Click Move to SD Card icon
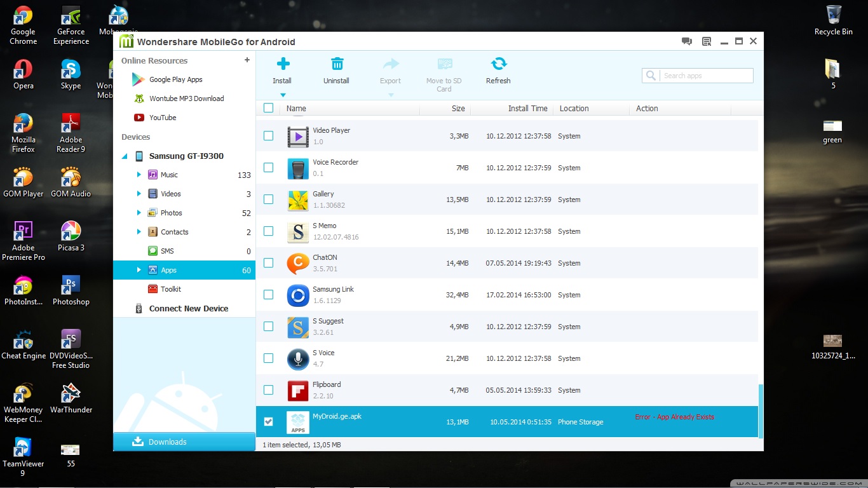Screen dimensions: 868x488 (445, 64)
